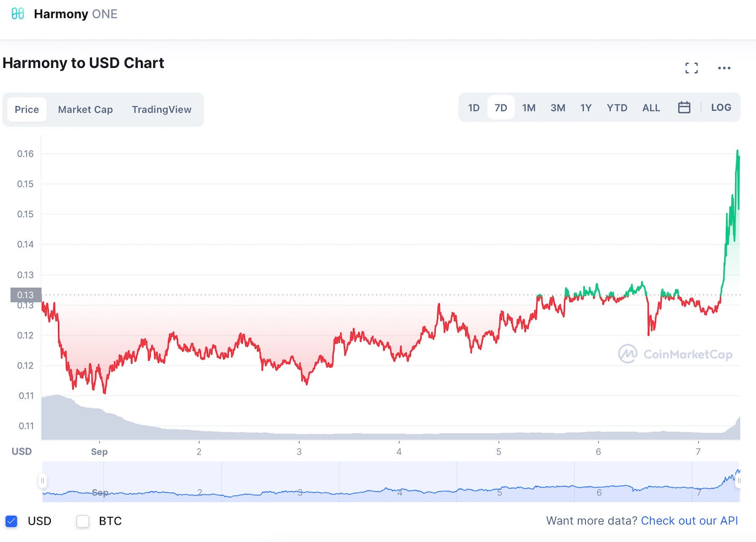This screenshot has height=542, width=756.
Task: Toggle logarithmic scale with LOG
Action: (721, 107)
